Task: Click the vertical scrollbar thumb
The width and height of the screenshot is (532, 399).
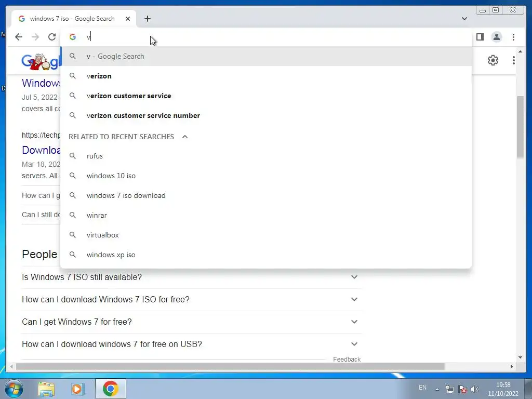Action: tap(520, 126)
